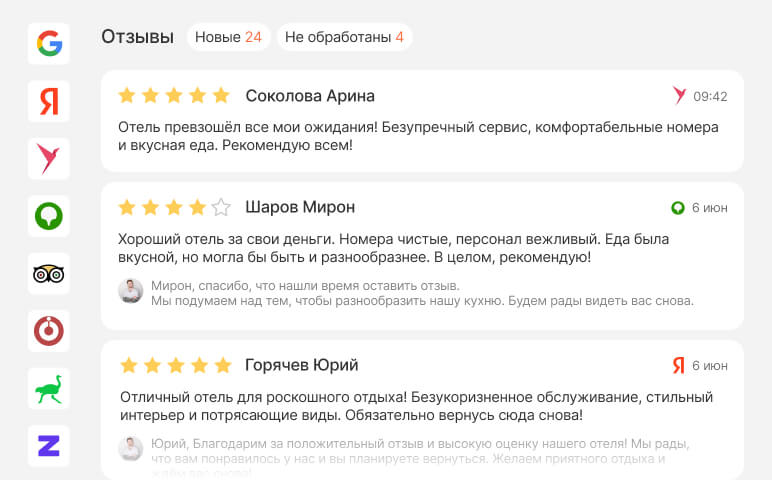The width and height of the screenshot is (772, 480).
Task: Open the green ostrich source icon
Action: [x=49, y=388]
